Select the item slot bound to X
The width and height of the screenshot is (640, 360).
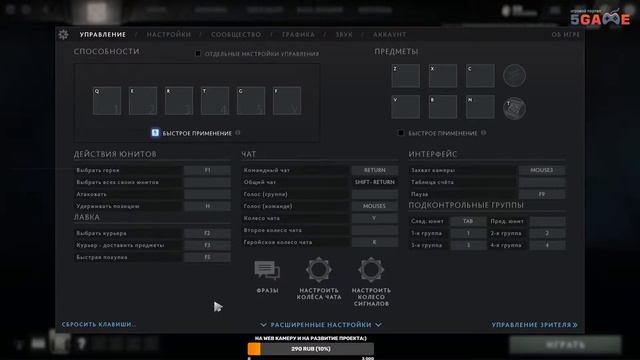coord(443,76)
